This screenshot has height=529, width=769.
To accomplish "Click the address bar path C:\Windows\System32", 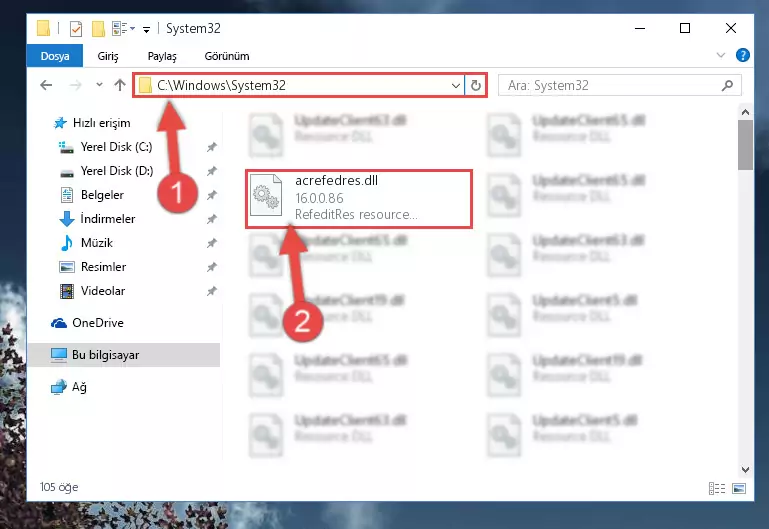I will 221,85.
